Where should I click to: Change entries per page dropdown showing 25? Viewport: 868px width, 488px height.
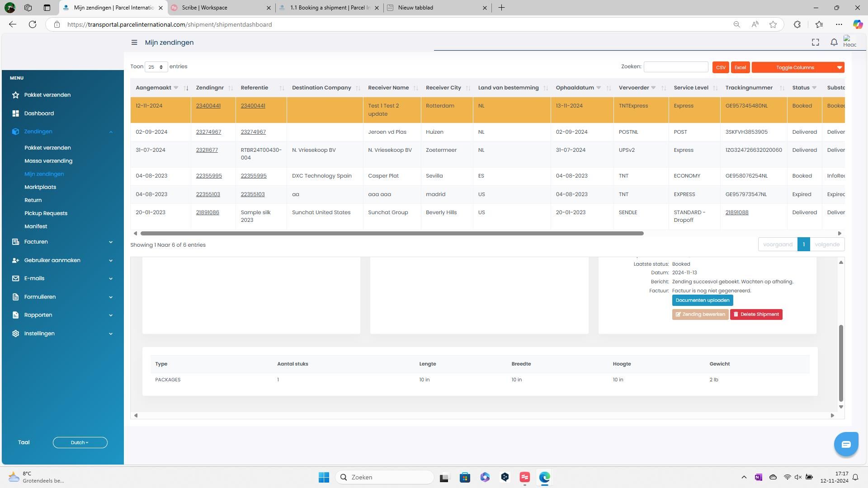click(x=156, y=67)
